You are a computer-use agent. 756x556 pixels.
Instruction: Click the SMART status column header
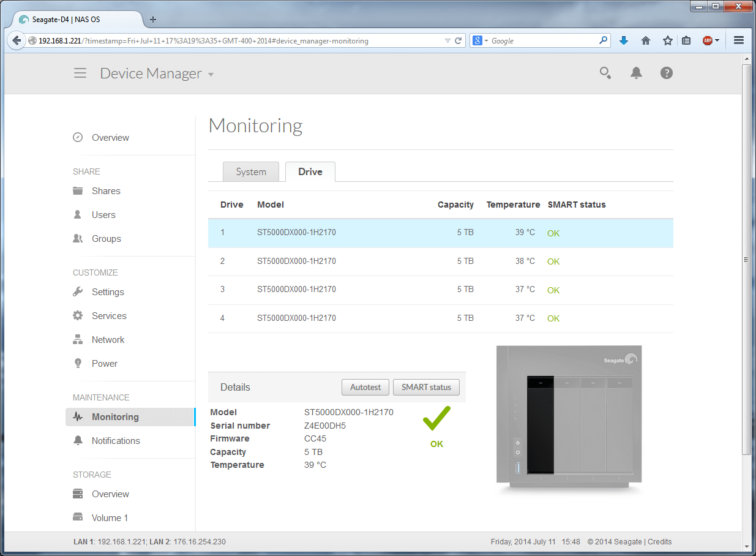click(x=577, y=205)
